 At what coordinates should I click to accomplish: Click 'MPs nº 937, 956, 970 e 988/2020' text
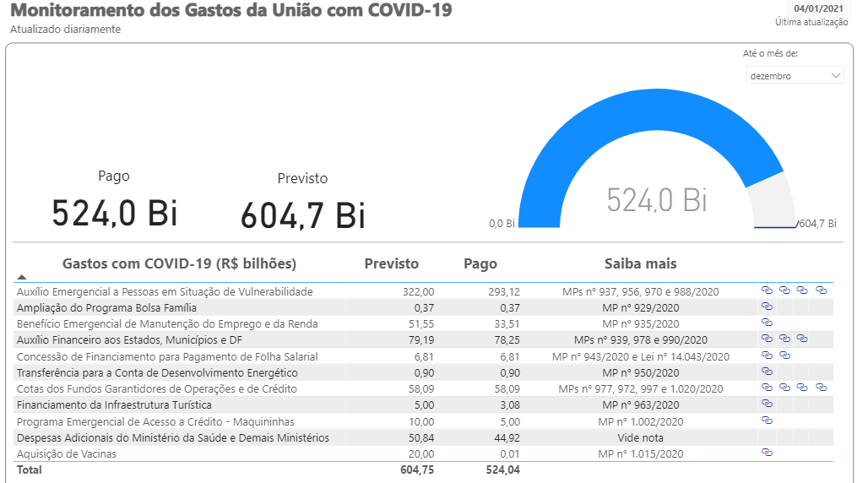641,292
